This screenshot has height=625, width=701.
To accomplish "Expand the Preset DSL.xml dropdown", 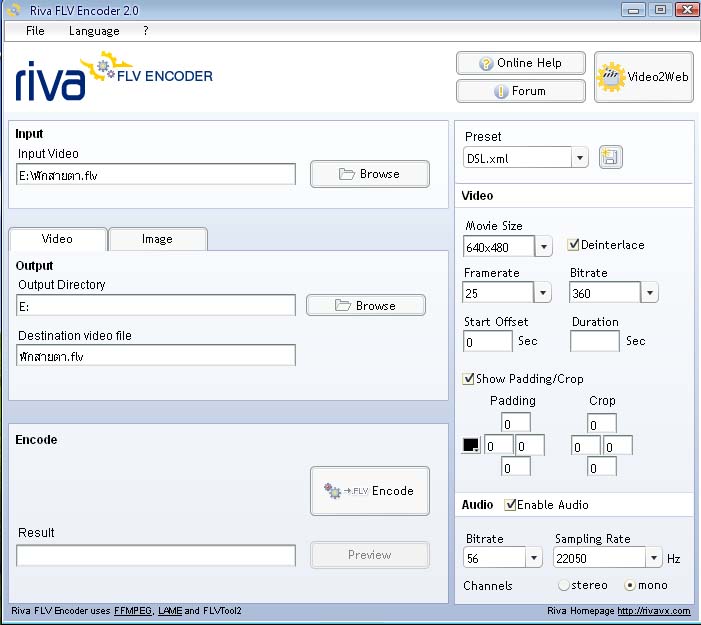I will 580,158.
